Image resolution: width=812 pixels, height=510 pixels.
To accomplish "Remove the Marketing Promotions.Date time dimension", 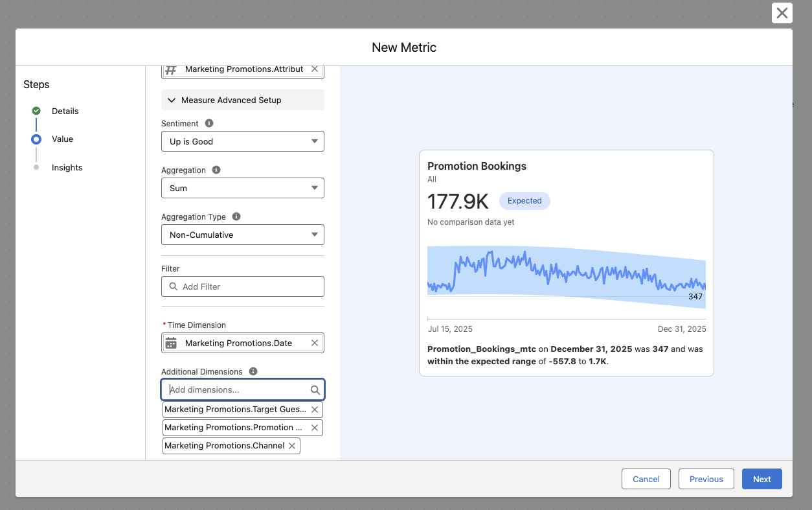I will tap(315, 343).
